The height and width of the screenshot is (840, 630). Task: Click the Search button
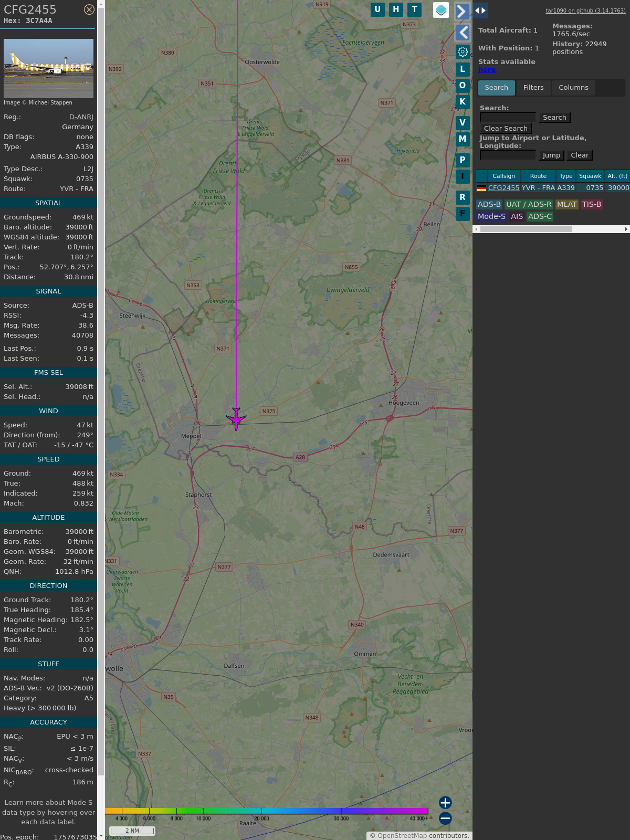click(x=554, y=118)
